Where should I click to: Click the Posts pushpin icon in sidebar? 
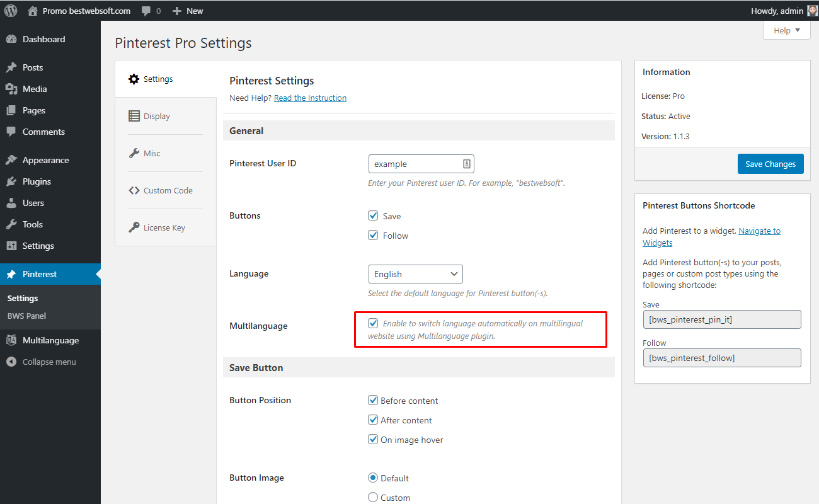11,67
